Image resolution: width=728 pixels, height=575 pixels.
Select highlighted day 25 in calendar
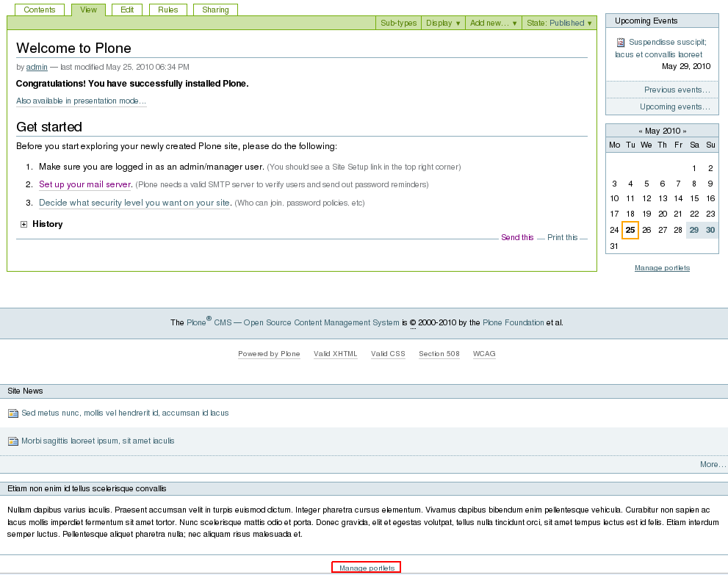pos(630,230)
